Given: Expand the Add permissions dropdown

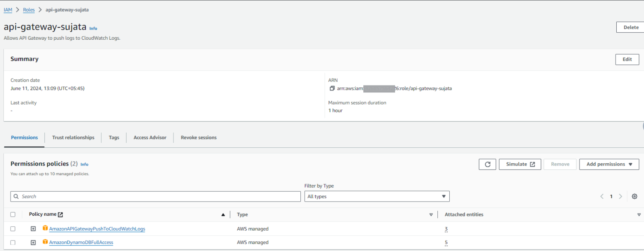Looking at the screenshot, I should point(609,164).
